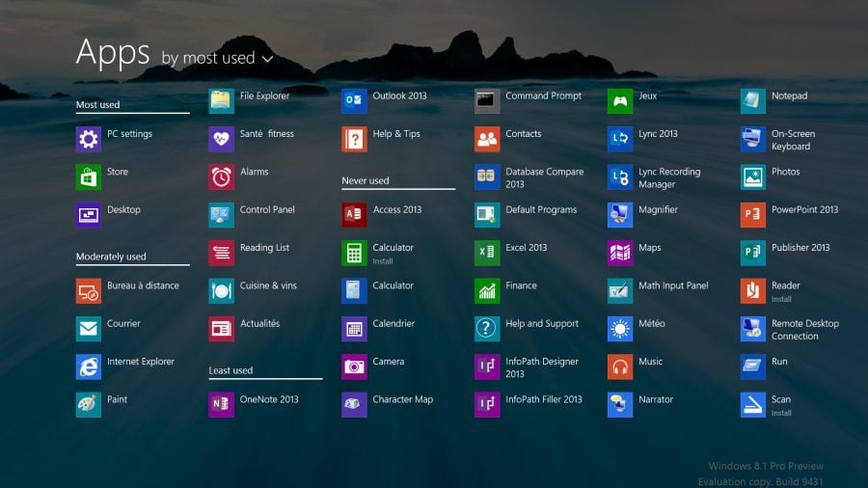This screenshot has width=868, height=488.
Task: Click the 'Default Programs' label
Action: [541, 209]
